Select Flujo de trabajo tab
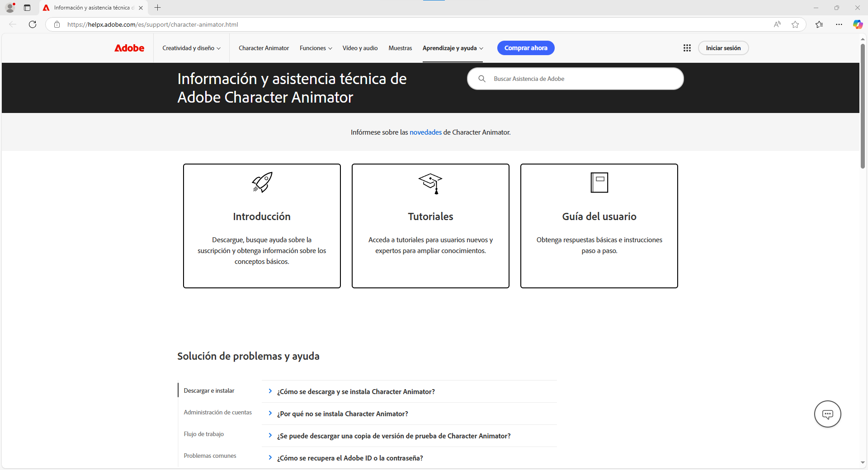 204,434
